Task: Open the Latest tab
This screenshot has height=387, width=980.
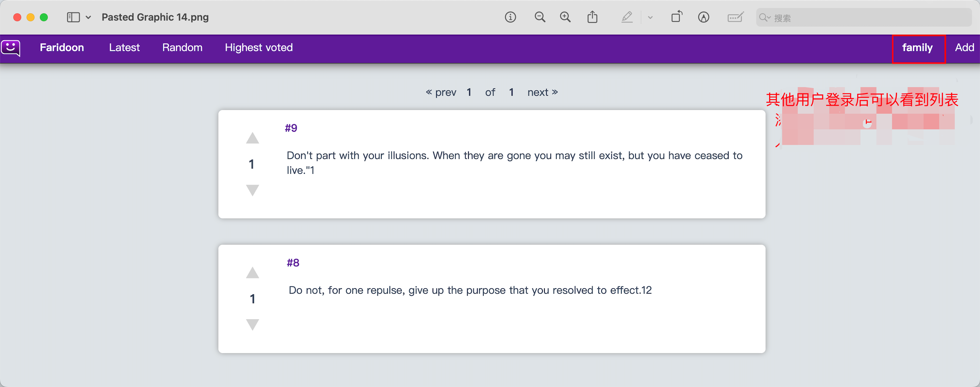Action: [124, 48]
